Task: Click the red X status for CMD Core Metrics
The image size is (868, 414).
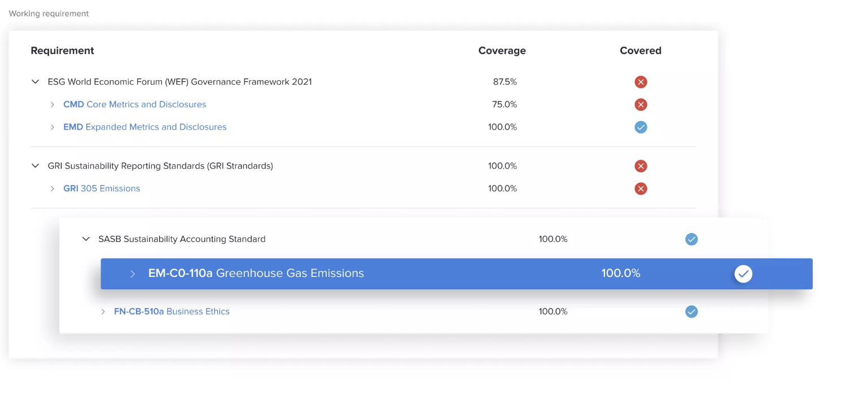Action: click(x=641, y=104)
